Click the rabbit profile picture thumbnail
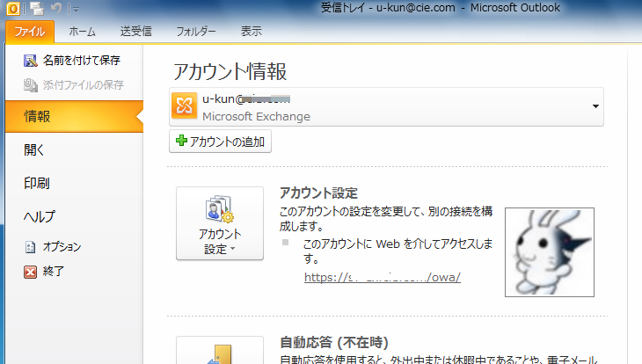 (550, 252)
